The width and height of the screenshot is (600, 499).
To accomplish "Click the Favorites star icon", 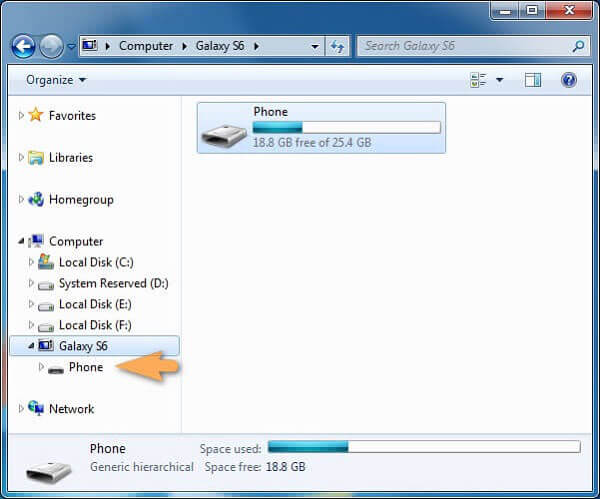I will [x=36, y=114].
